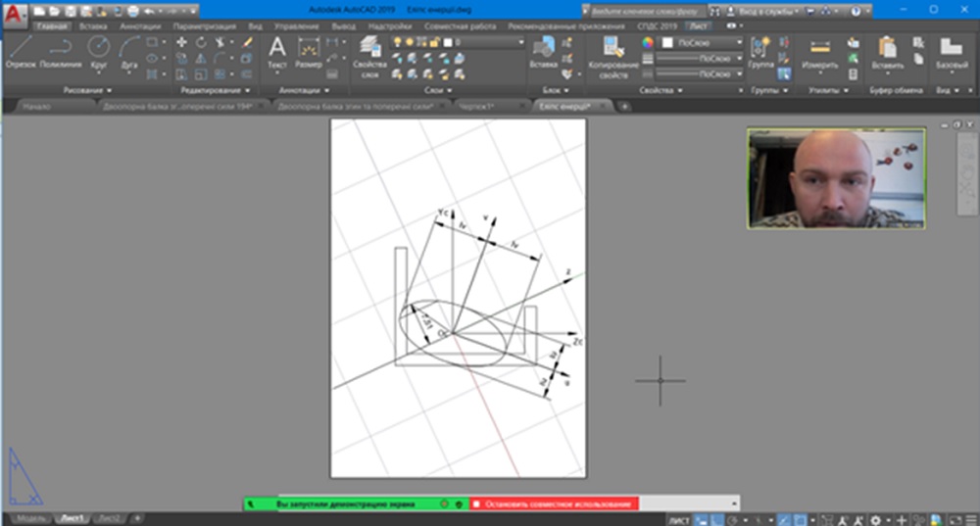
Task: Select the Размер (Dimension) tool
Action: (308, 53)
